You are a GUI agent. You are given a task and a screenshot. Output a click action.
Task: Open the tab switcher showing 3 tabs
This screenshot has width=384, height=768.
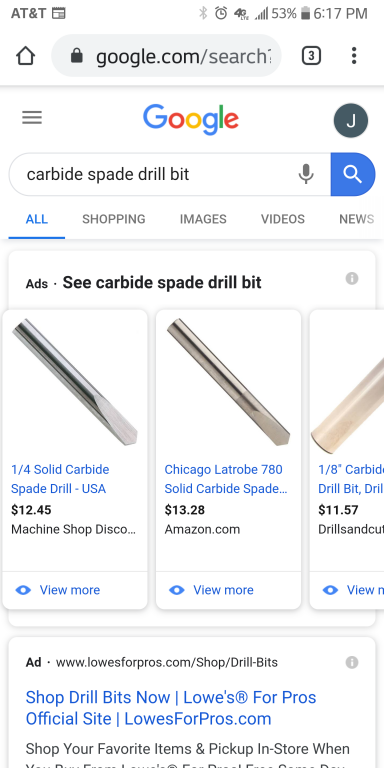[x=311, y=56]
